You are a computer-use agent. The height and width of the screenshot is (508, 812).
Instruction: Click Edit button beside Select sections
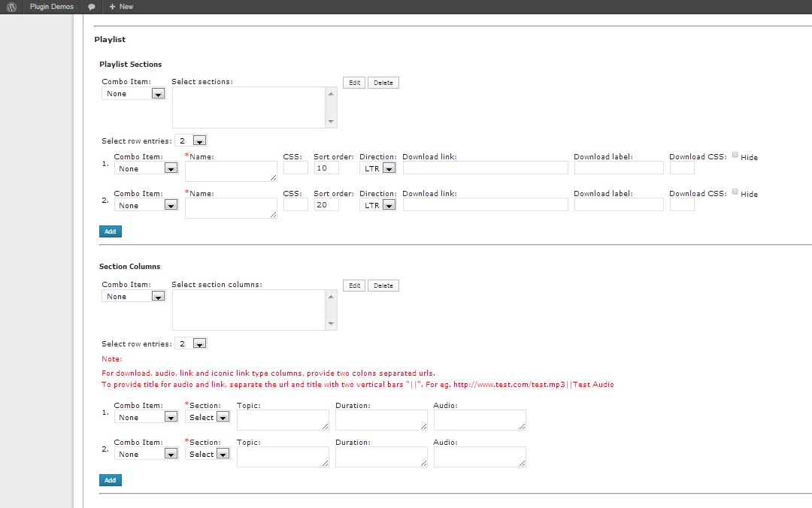[354, 83]
